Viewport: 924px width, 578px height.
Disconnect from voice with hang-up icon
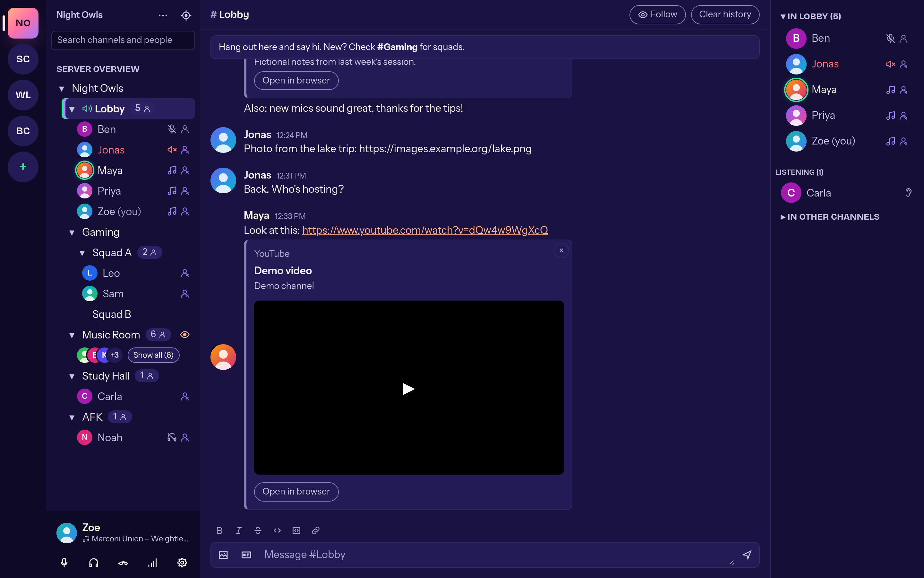tap(123, 562)
